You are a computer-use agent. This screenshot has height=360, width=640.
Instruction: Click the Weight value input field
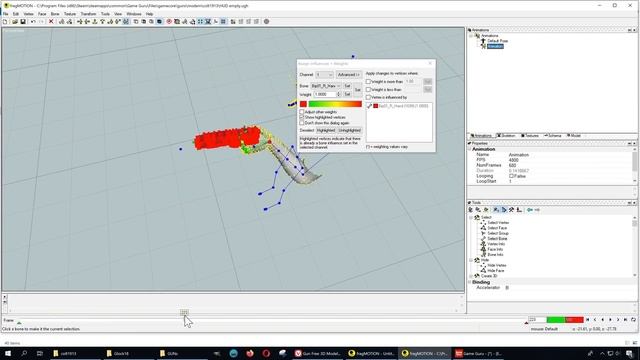pos(325,94)
